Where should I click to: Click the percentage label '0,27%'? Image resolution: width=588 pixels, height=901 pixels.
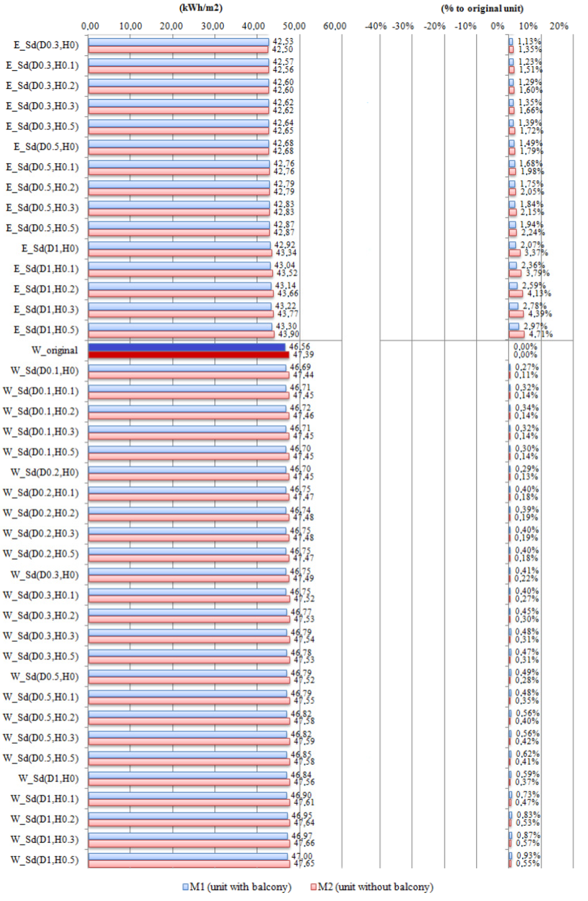click(x=527, y=367)
